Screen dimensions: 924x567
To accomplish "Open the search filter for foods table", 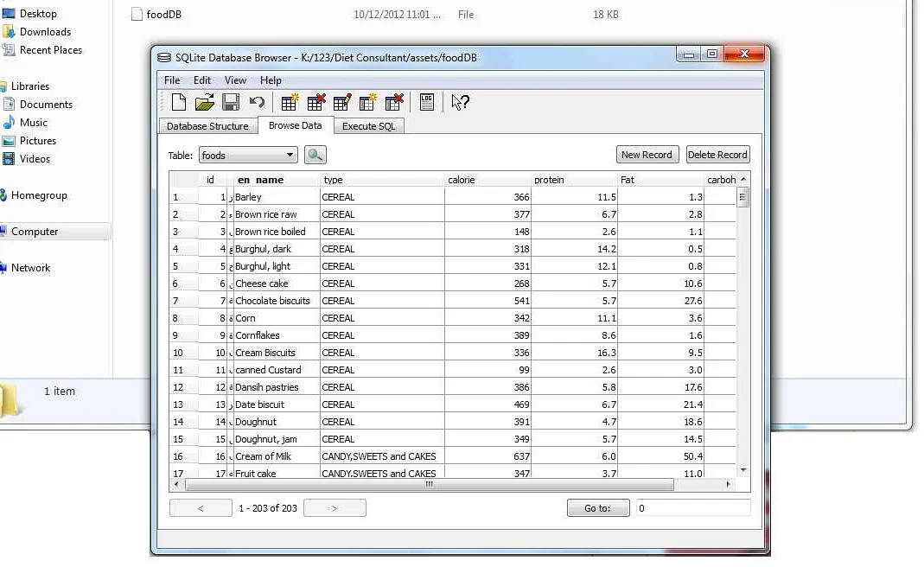I will [x=315, y=155].
